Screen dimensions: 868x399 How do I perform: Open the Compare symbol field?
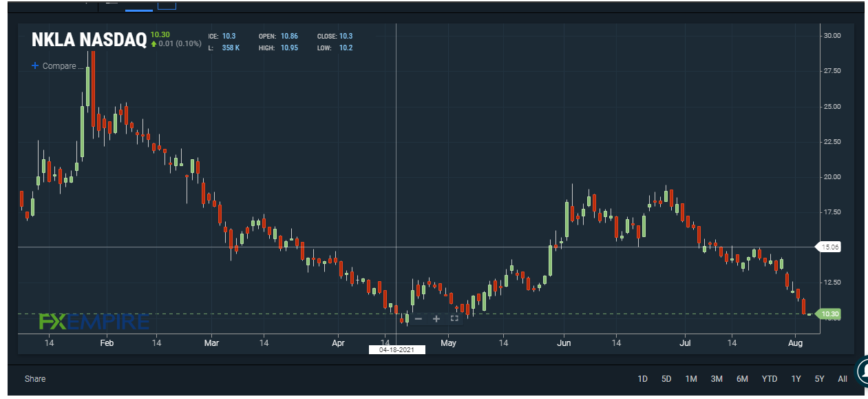click(x=63, y=66)
